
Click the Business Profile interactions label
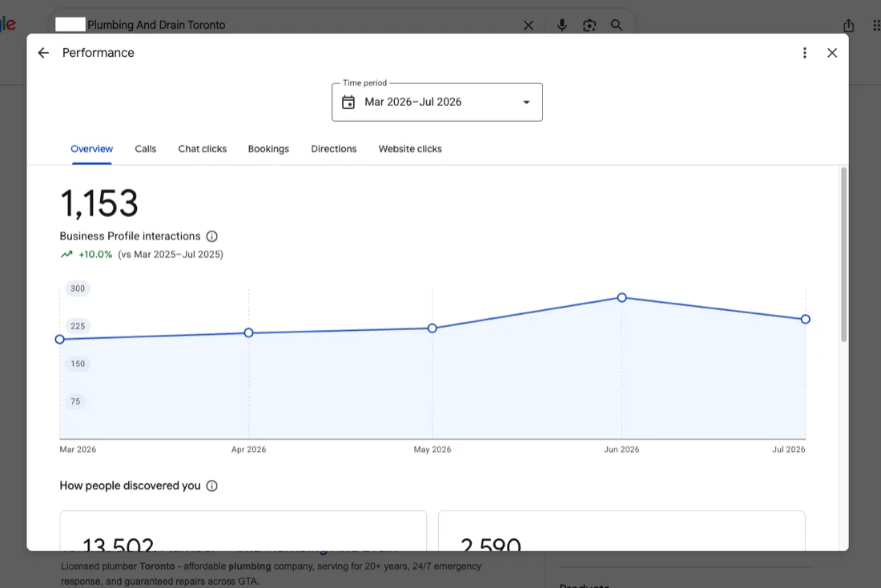click(130, 236)
